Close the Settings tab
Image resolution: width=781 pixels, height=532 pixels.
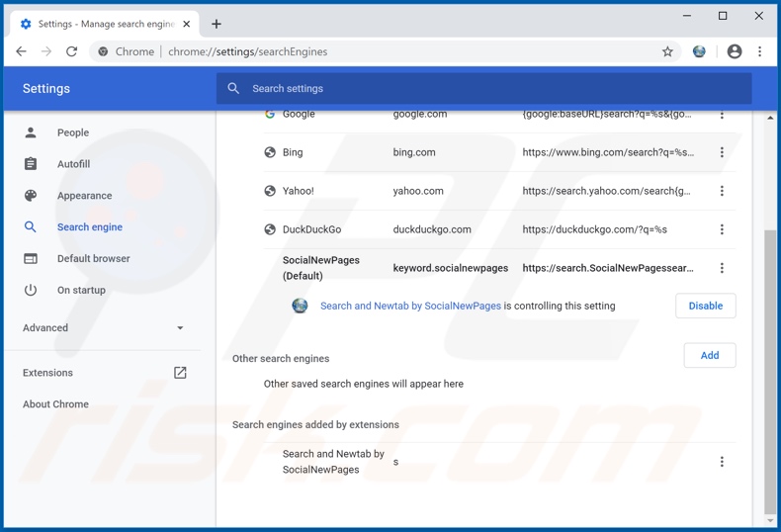coord(186,24)
